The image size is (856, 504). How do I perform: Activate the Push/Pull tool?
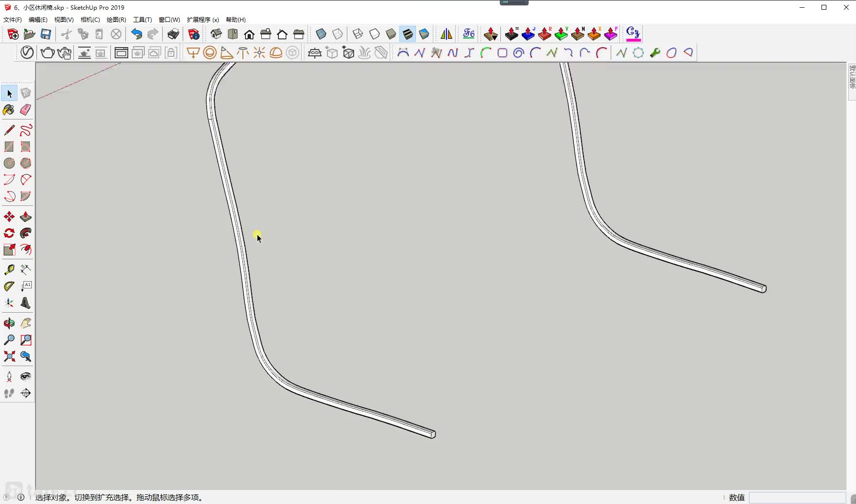point(26,217)
